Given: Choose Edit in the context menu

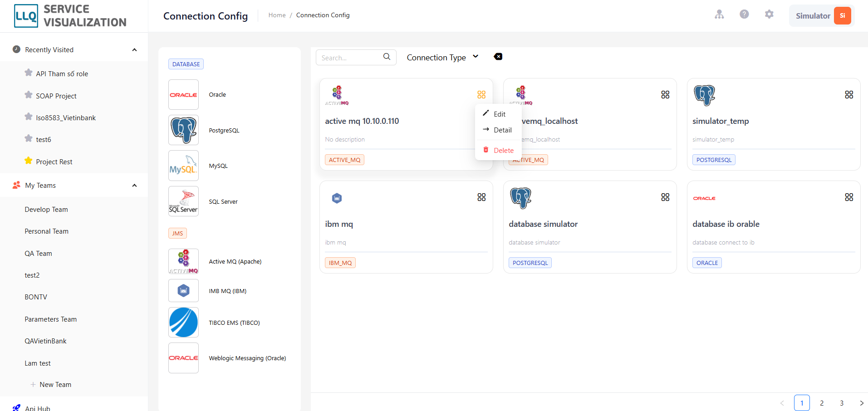Looking at the screenshot, I should tap(498, 114).
